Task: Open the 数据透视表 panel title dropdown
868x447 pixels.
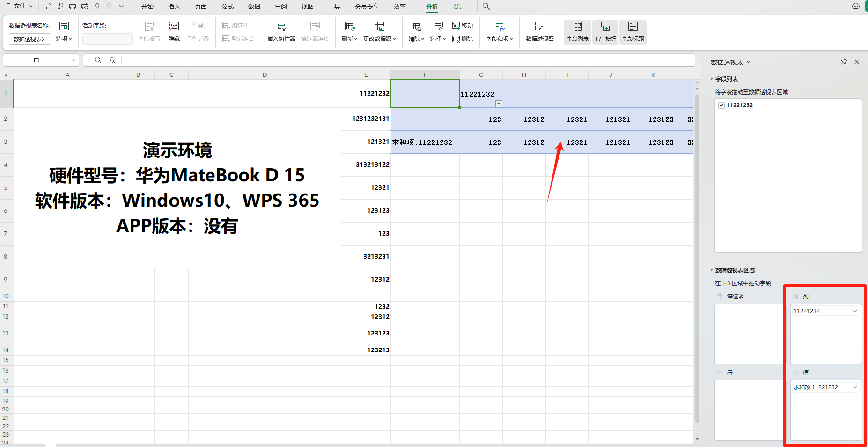Action: point(748,62)
